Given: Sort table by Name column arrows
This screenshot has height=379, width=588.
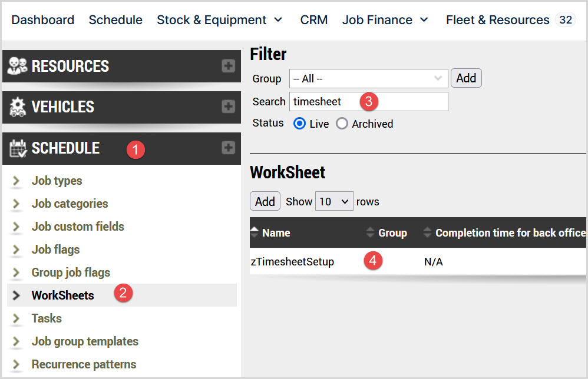Looking at the screenshot, I should pos(255,233).
